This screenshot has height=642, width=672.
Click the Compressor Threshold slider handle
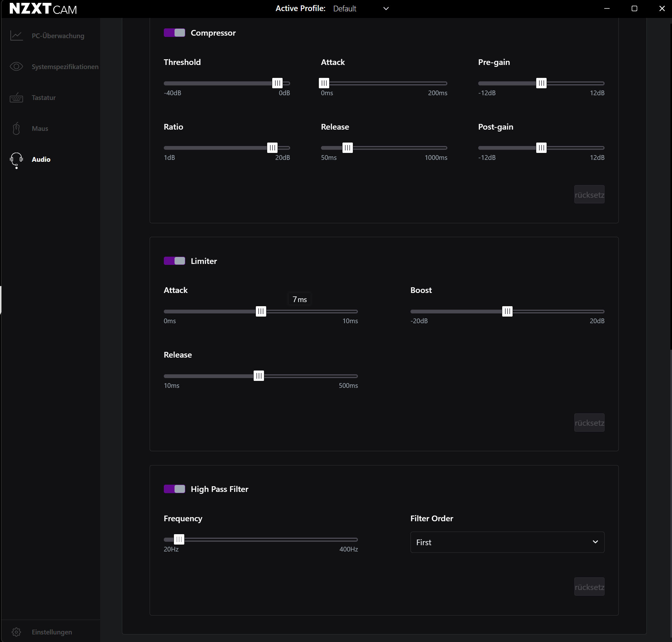pos(277,83)
